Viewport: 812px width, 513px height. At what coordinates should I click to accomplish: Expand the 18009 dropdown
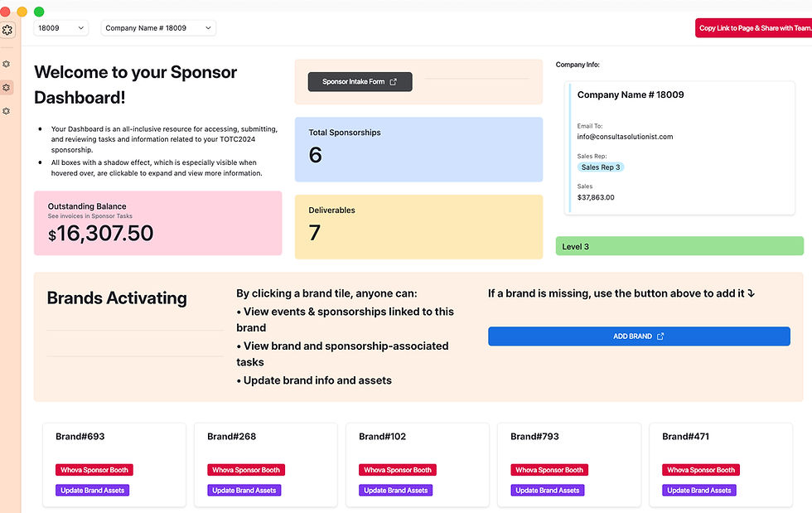[x=60, y=27]
